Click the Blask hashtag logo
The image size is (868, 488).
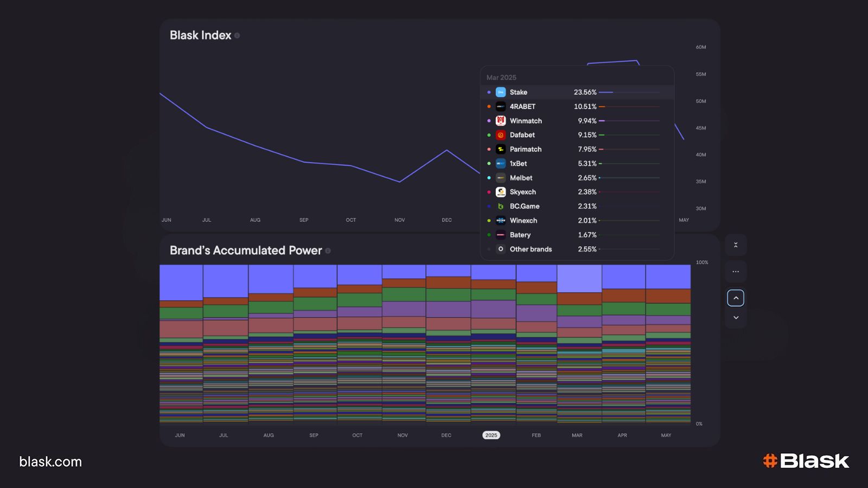(770, 461)
